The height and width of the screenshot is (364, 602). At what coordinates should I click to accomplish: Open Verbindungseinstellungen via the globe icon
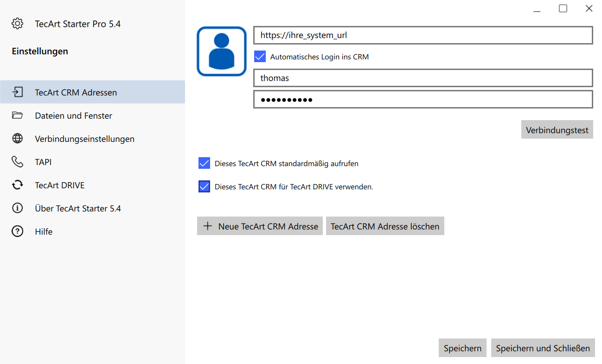(x=18, y=139)
